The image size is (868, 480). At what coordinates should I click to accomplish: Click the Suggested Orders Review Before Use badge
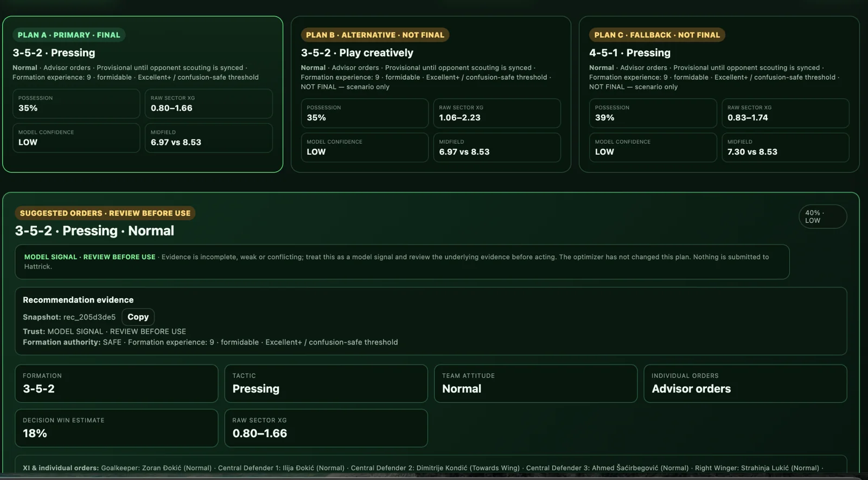(x=105, y=213)
